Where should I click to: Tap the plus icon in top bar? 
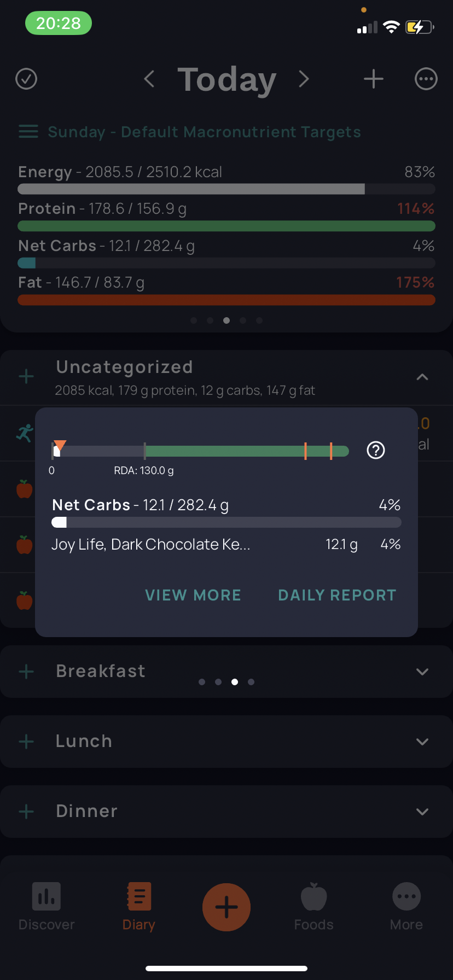374,79
